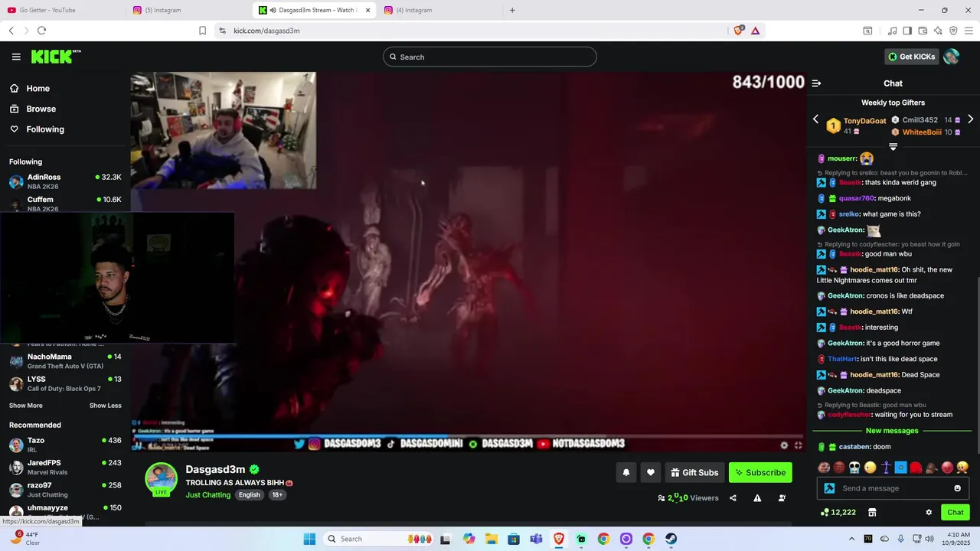The height and width of the screenshot is (551, 980).
Task: Select the purple stick figure emote
Action: coord(886,468)
